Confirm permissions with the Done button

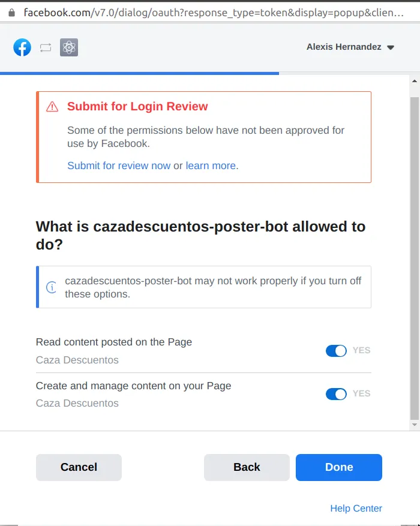coord(339,467)
